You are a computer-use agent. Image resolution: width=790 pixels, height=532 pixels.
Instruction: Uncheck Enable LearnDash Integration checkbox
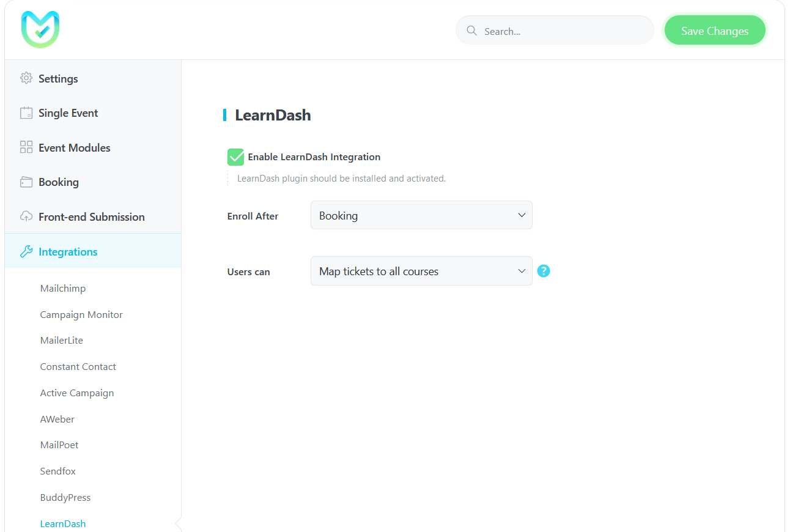(x=235, y=157)
